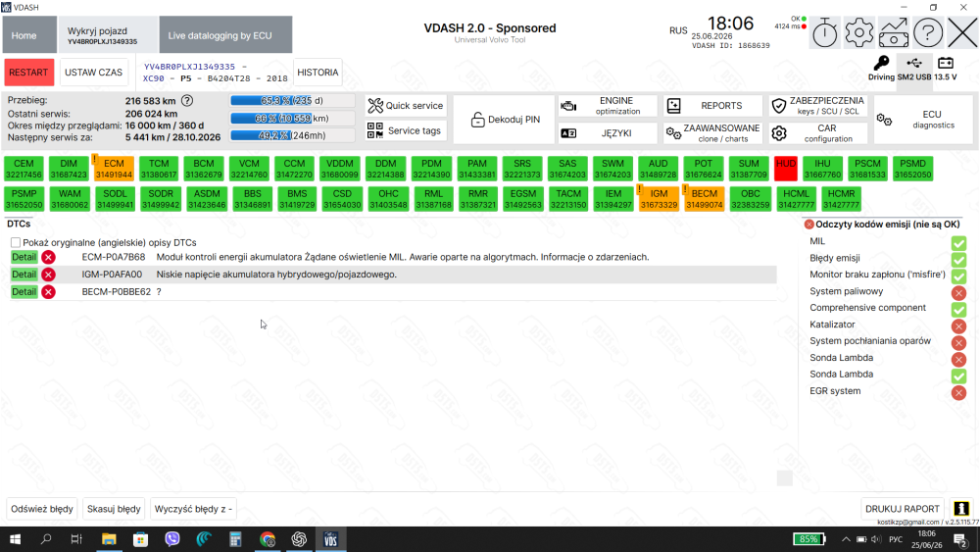Open Chrome from the taskbar

click(268, 539)
